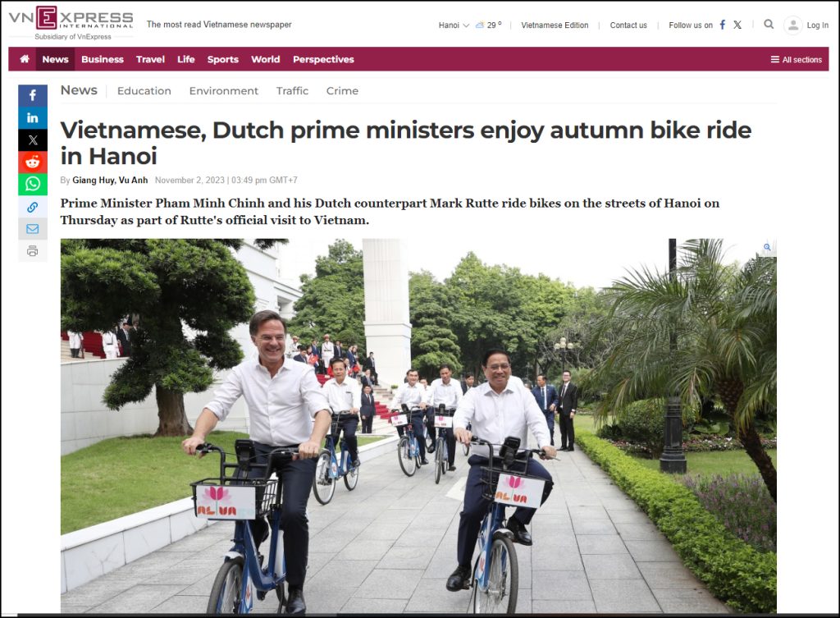Go to home icon in navigation bar
Image resolution: width=840 pixels, height=618 pixels.
pos(25,59)
